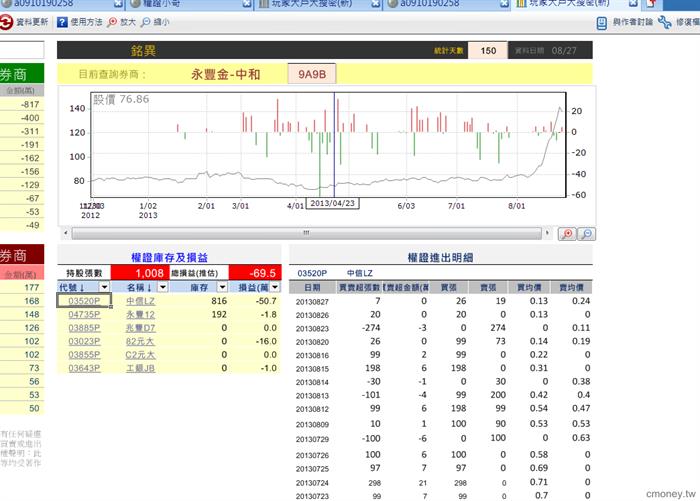Click the 資料日期 08/27 label
This screenshot has height=501, width=700.
pyautogui.click(x=545, y=50)
